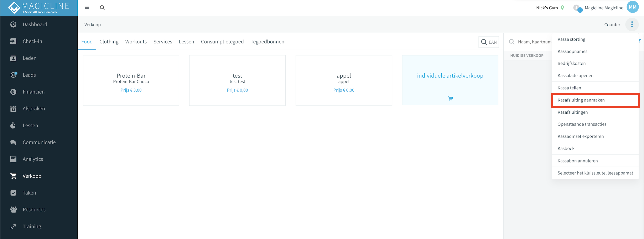Click the EAN search magnifier icon
This screenshot has height=239, width=644.
tap(484, 42)
